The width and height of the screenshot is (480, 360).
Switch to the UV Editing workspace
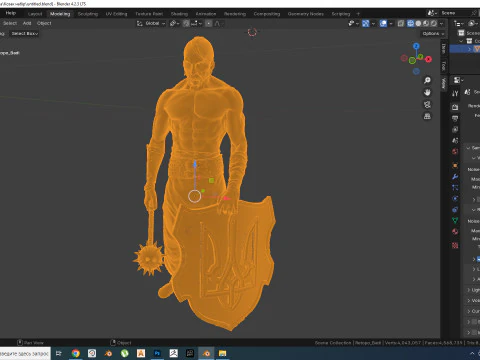[116, 14]
